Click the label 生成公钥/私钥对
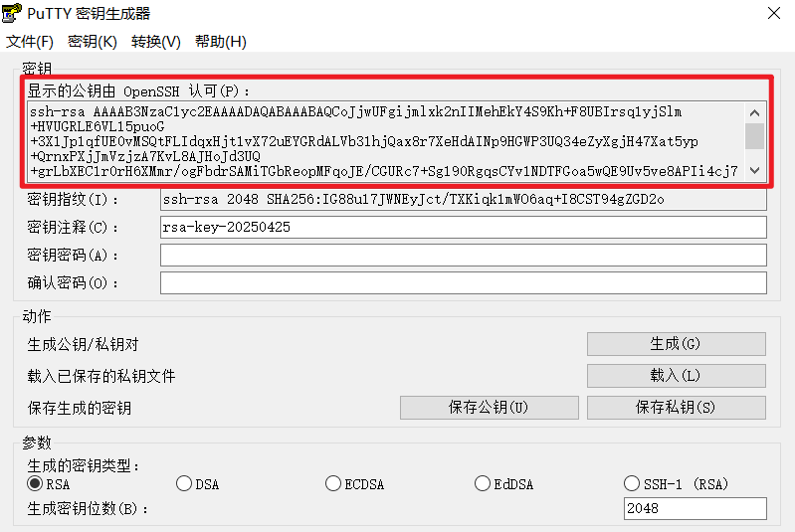Screen dimensions: 795x532 84,344
